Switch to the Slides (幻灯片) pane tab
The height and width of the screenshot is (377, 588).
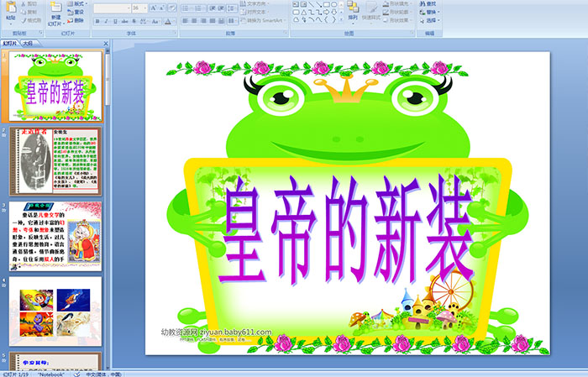tap(10, 44)
